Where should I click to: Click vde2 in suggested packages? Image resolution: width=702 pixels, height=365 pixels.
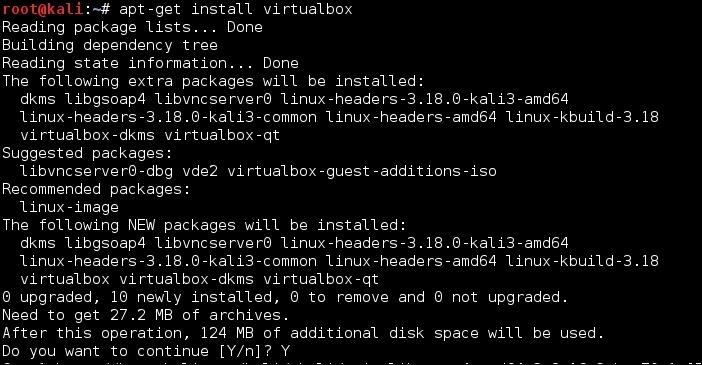[x=200, y=171]
